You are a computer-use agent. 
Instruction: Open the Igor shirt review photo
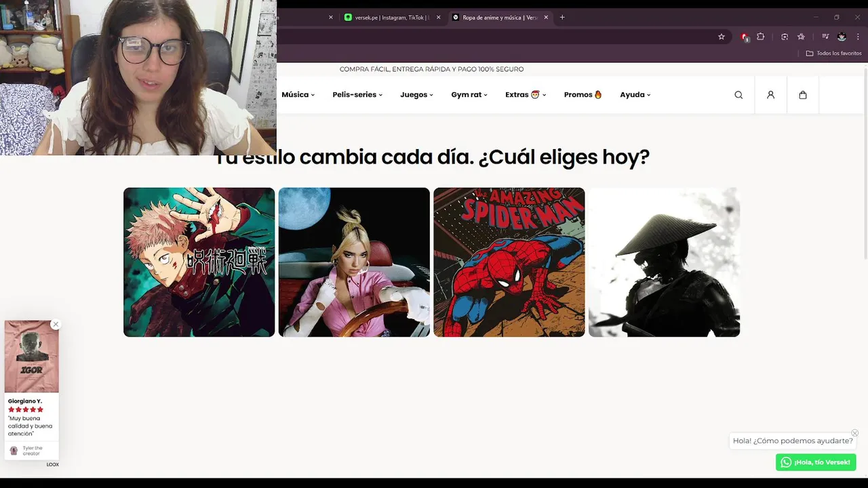point(31,357)
